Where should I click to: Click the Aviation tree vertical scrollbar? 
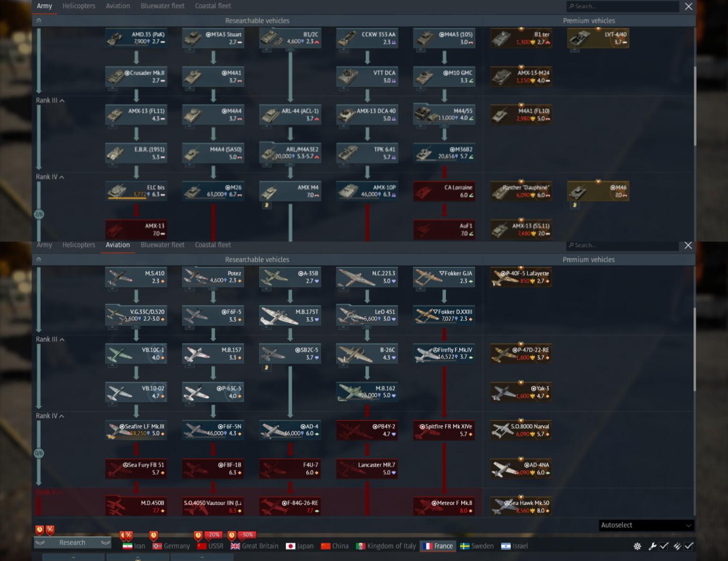click(695, 350)
